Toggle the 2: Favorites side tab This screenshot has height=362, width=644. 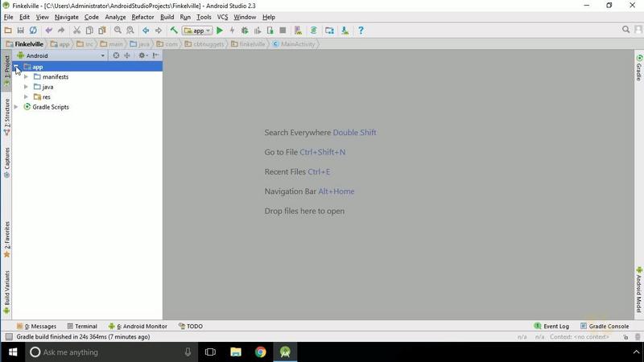pyautogui.click(x=6, y=239)
